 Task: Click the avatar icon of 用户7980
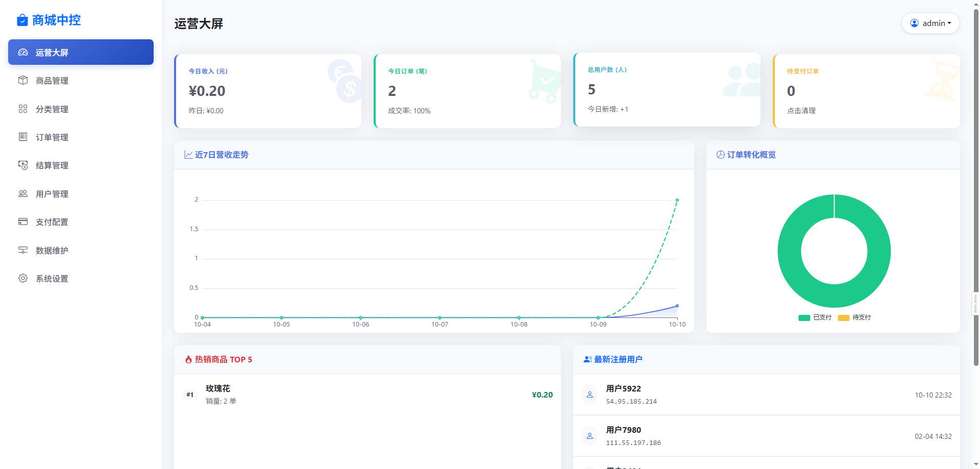click(590, 436)
